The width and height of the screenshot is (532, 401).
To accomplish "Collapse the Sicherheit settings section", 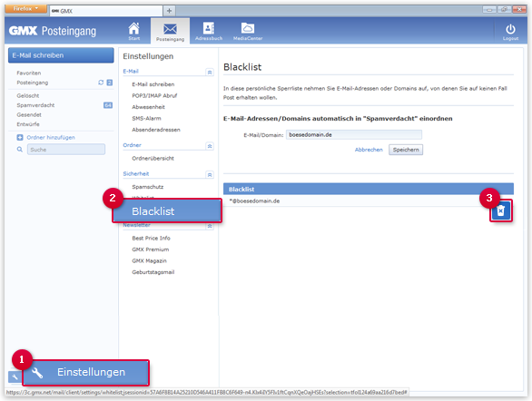I will click(x=210, y=175).
